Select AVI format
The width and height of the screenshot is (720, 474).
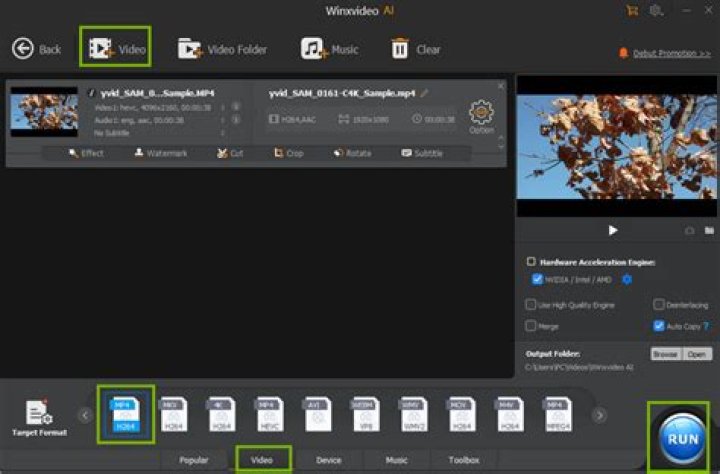318,414
